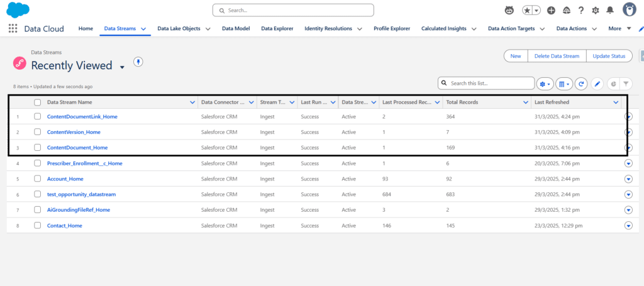Pin the Recently Viewed list view
This screenshot has height=286, width=644.
(x=138, y=62)
